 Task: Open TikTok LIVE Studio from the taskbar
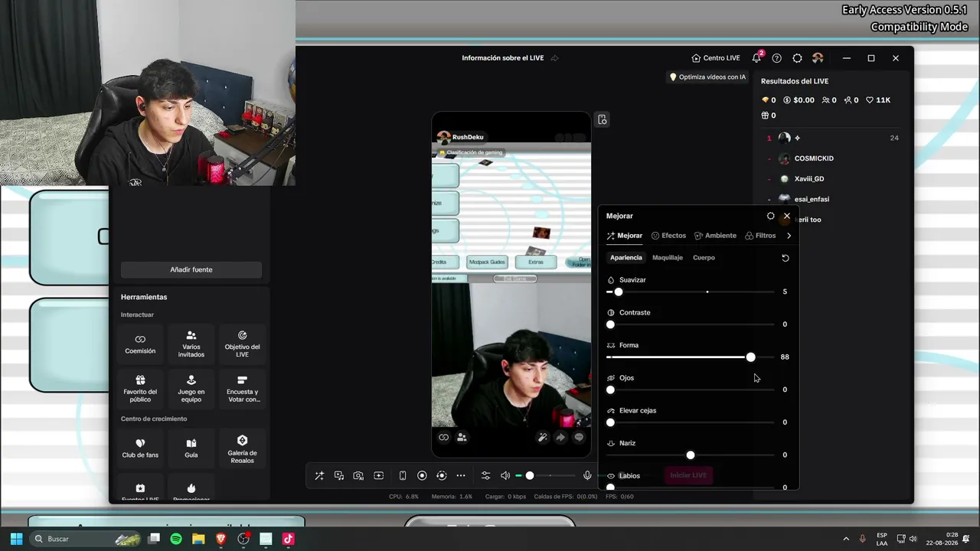pos(288,539)
